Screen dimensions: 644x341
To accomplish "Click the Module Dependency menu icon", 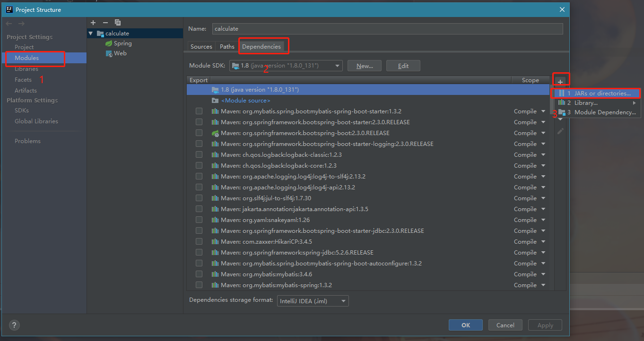I will point(562,112).
